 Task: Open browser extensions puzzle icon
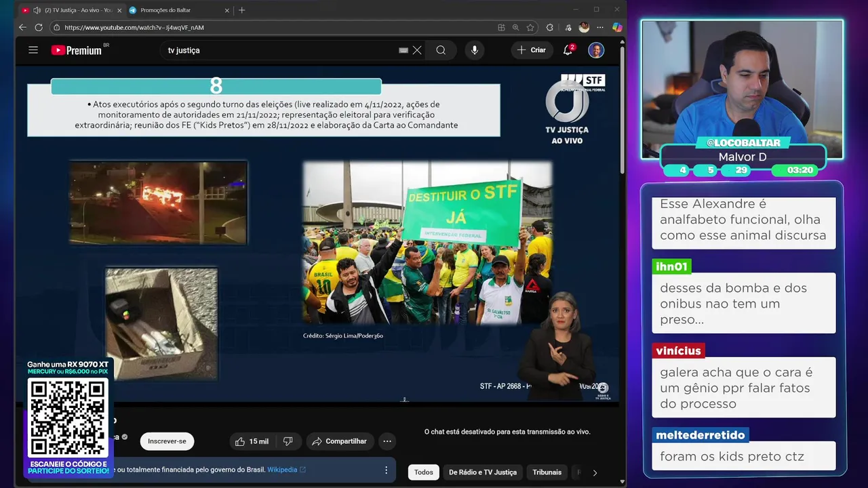[550, 28]
